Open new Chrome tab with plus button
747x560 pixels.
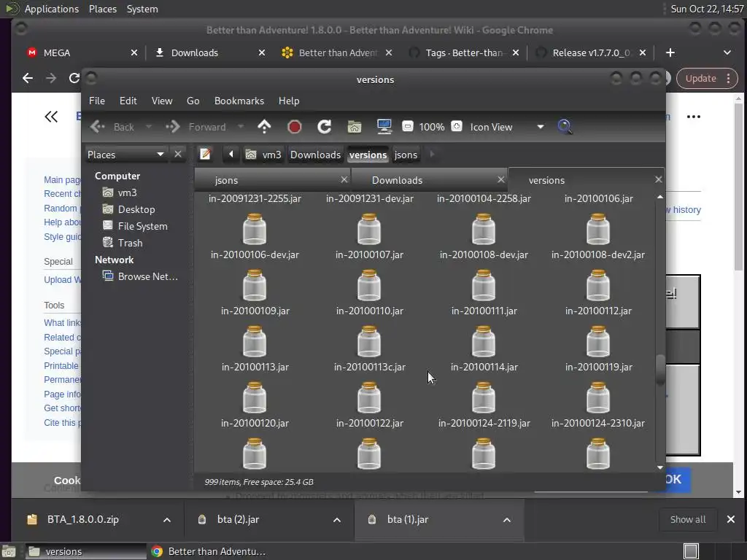tap(670, 52)
